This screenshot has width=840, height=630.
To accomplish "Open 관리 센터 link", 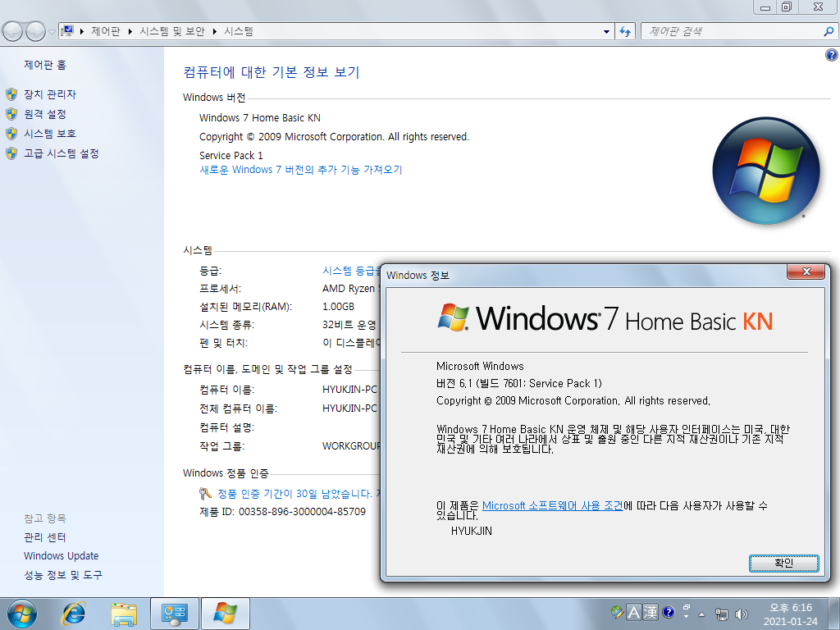I will [45, 536].
